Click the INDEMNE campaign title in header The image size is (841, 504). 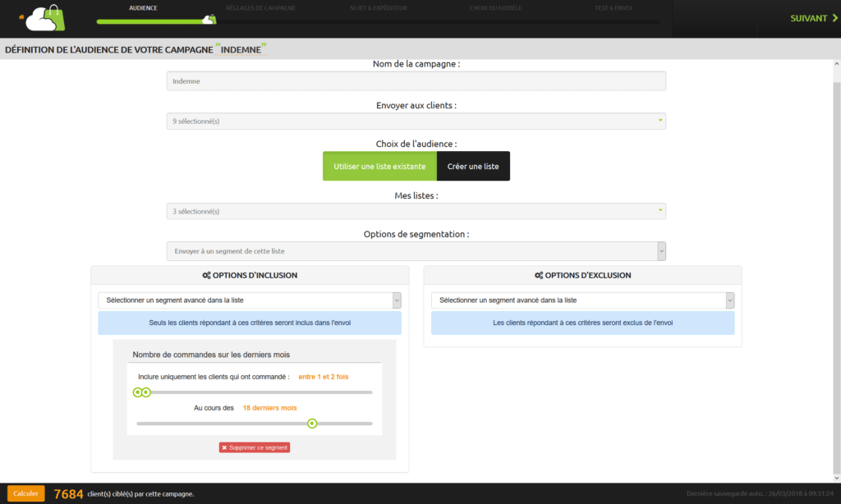click(x=241, y=50)
